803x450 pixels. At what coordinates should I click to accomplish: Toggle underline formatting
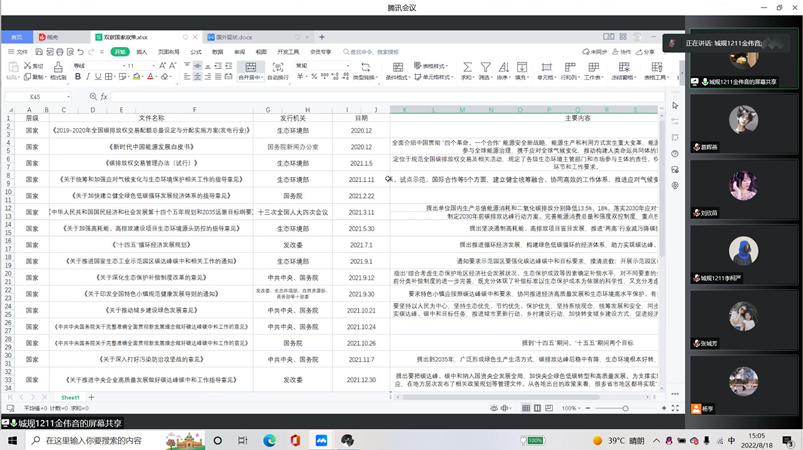99,77
